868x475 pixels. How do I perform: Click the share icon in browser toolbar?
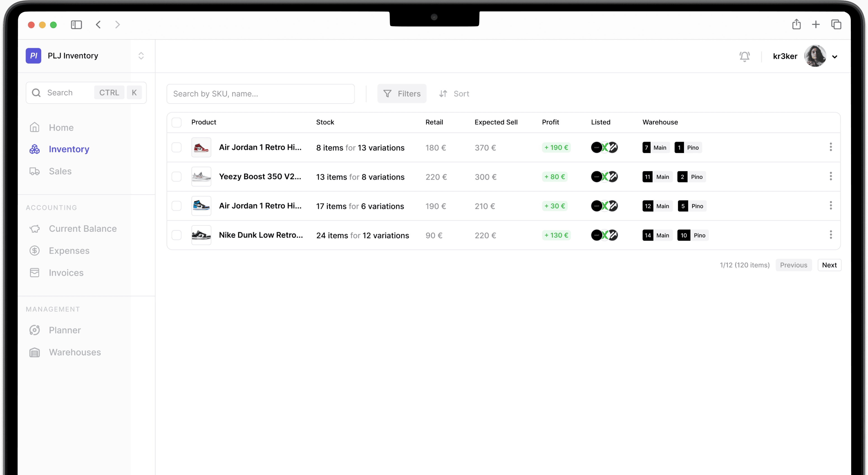point(796,24)
